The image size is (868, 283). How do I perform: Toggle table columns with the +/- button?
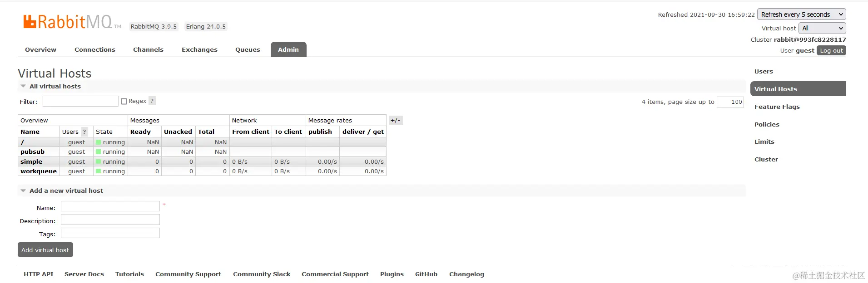coord(396,120)
